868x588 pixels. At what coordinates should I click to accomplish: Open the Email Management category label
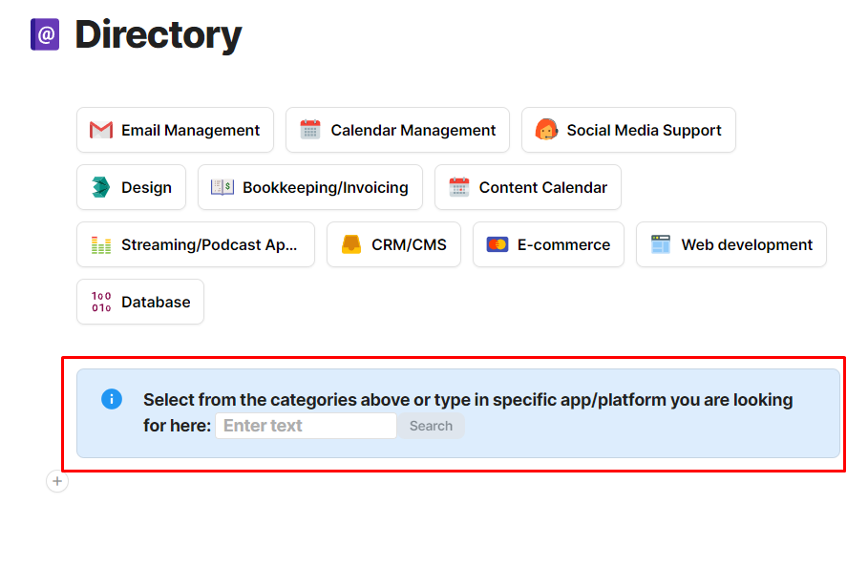[x=190, y=130]
